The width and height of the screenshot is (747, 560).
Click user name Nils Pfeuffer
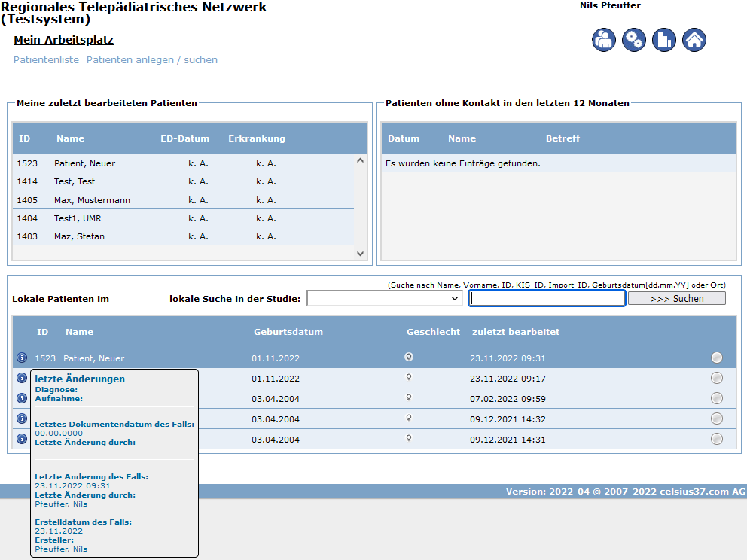610,6
